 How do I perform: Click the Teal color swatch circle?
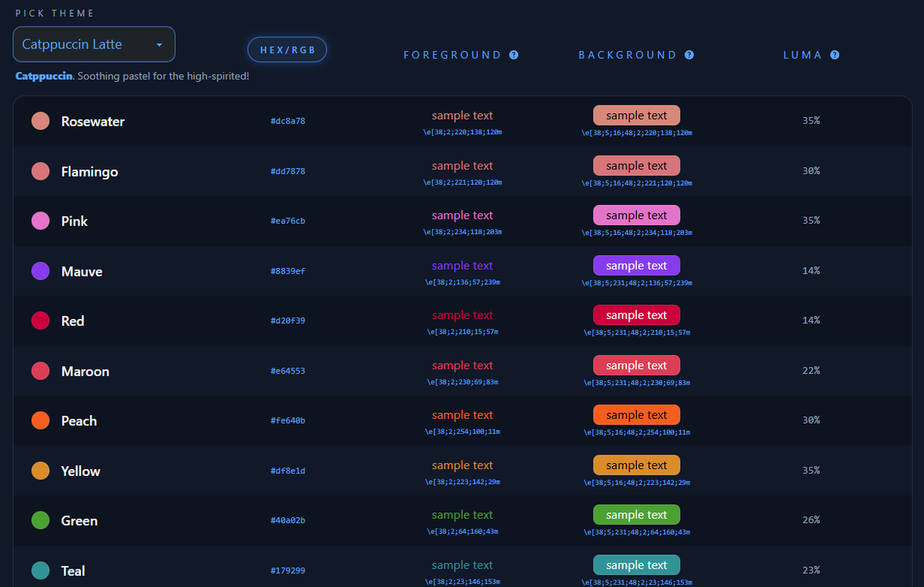tap(41, 571)
